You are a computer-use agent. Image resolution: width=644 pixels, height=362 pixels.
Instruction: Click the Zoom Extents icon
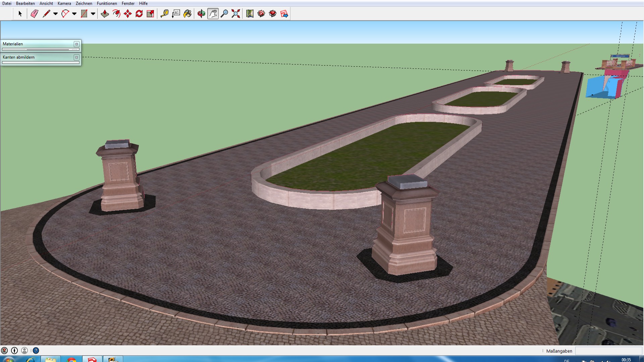(236, 14)
